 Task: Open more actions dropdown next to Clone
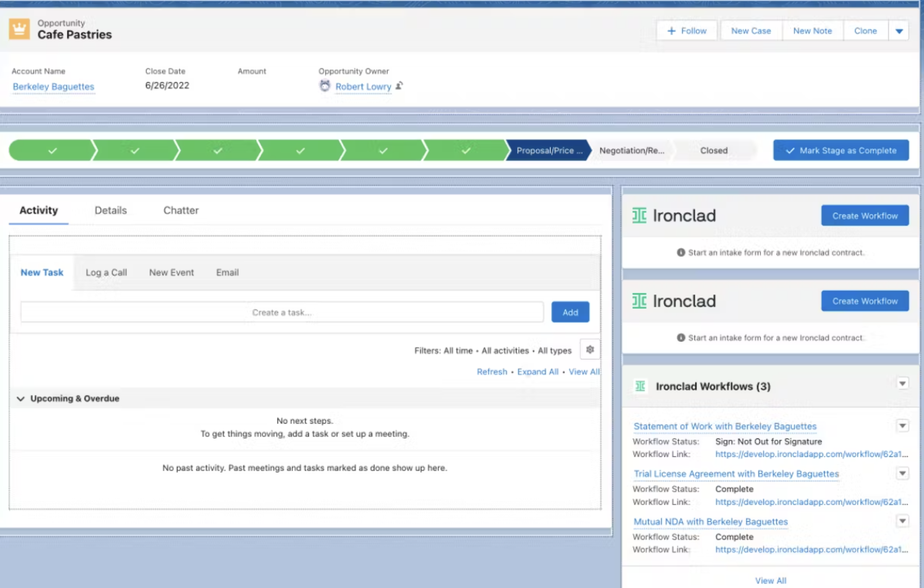click(x=899, y=31)
